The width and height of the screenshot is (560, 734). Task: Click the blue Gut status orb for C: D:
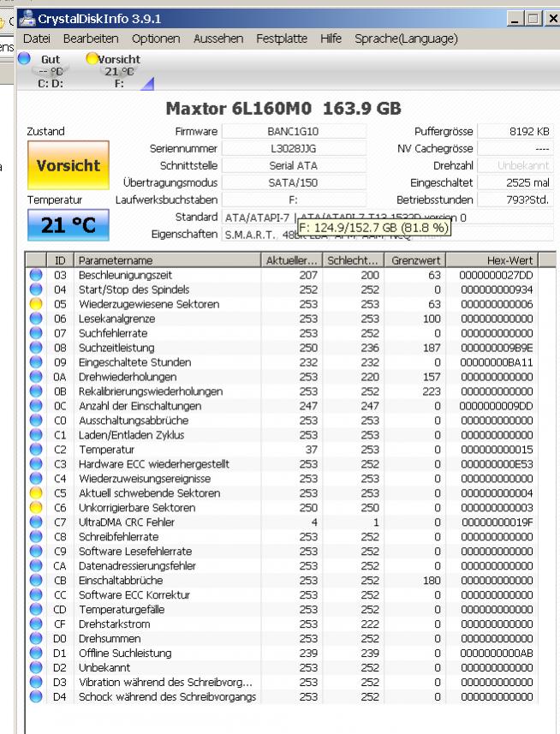pos(24,58)
